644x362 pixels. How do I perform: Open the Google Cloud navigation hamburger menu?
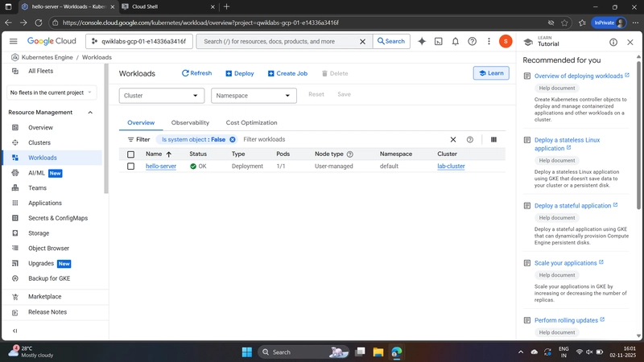coord(14,41)
